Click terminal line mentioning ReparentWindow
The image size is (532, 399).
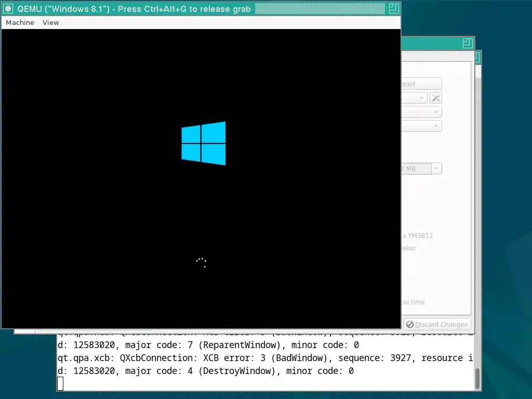[208, 345]
